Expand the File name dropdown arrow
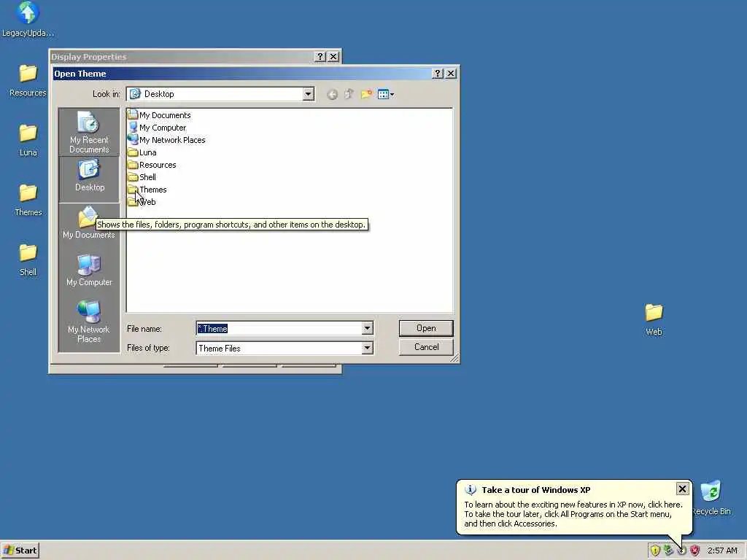Viewport: 747px width, 560px height. coord(367,328)
